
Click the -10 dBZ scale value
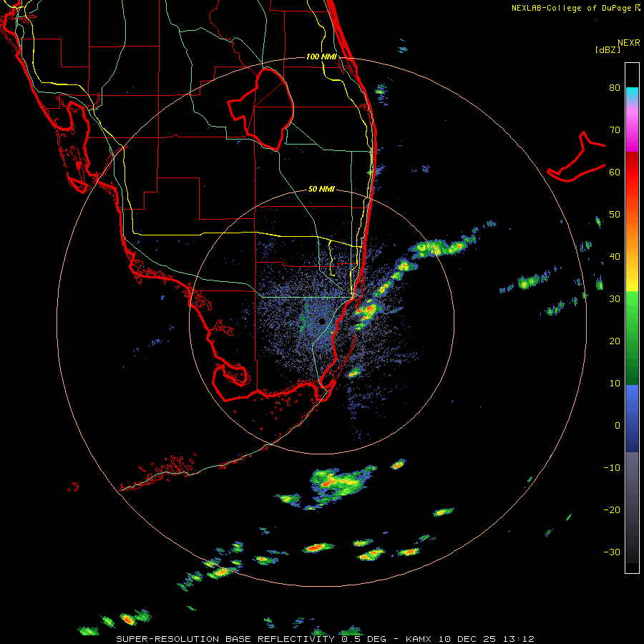[x=612, y=468]
